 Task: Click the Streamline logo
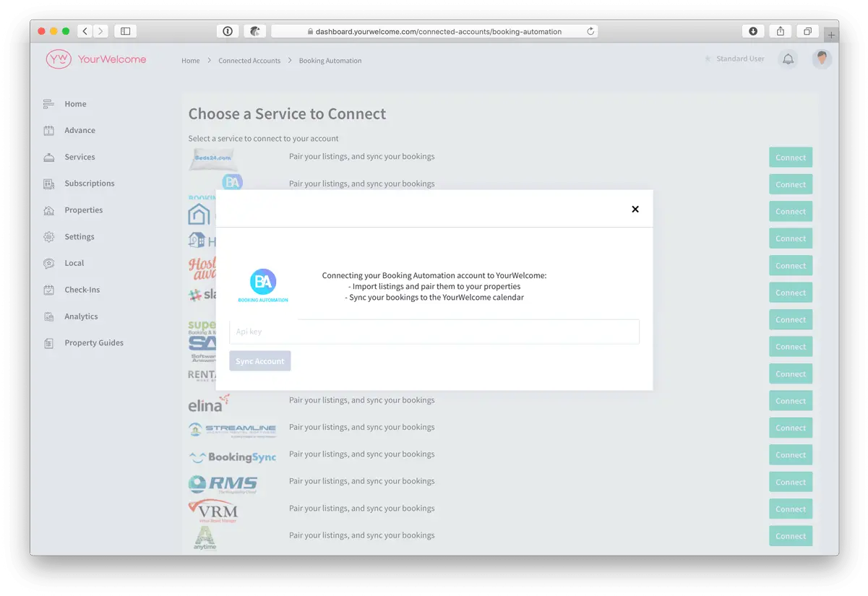232,430
